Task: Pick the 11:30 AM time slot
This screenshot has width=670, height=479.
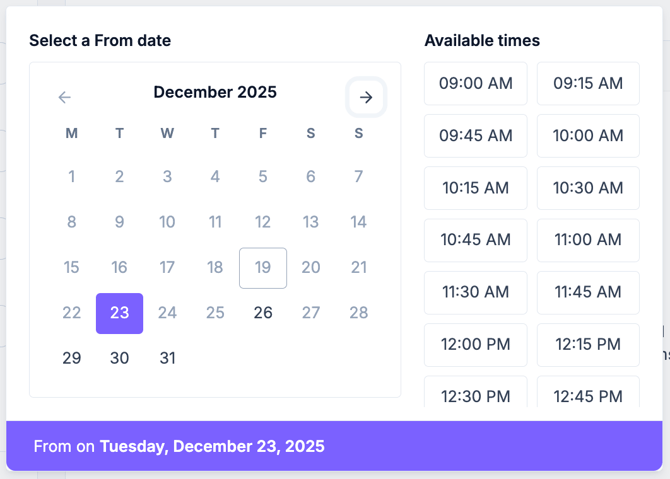Action: click(x=475, y=292)
